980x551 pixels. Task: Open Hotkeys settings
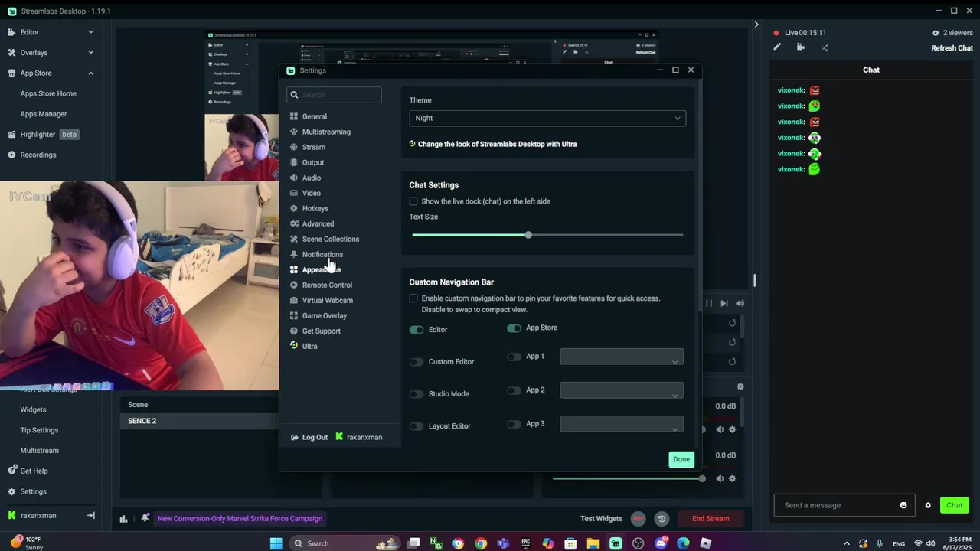(309, 208)
